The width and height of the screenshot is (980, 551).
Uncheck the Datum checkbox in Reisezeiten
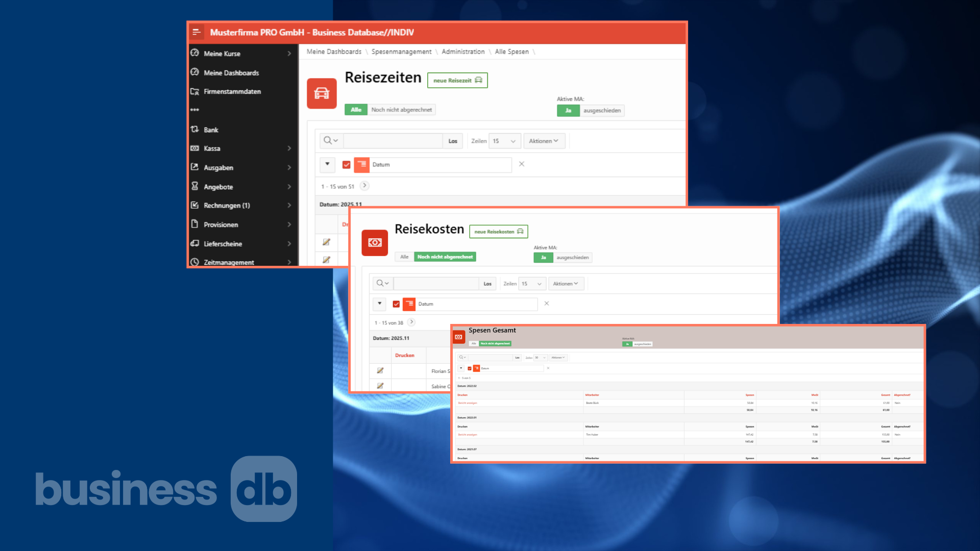coord(347,165)
